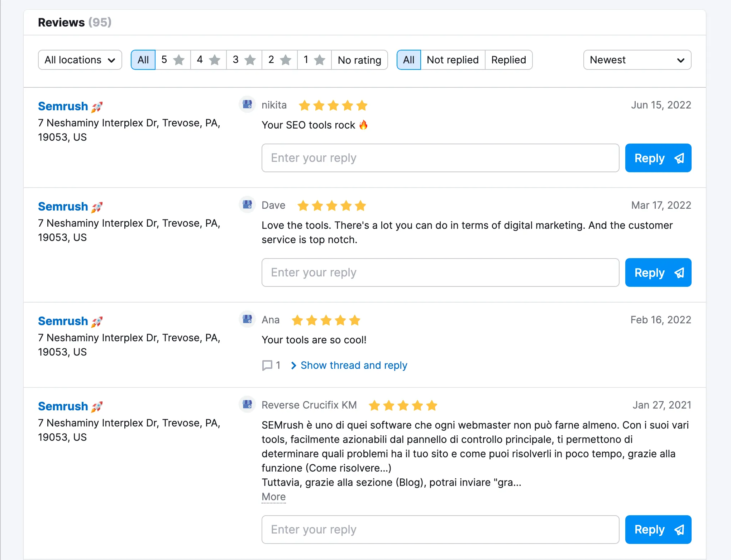Click the star rating on Ana's review

tap(326, 320)
